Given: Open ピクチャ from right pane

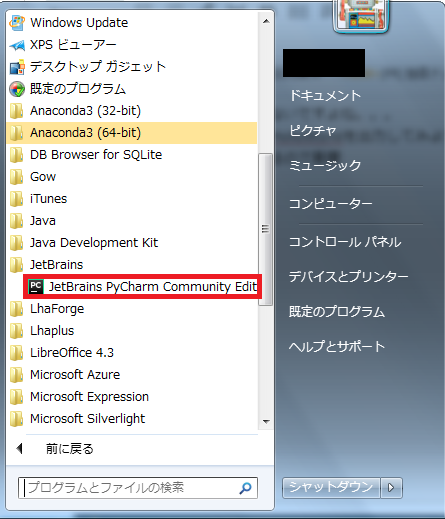Looking at the screenshot, I should 313,130.
